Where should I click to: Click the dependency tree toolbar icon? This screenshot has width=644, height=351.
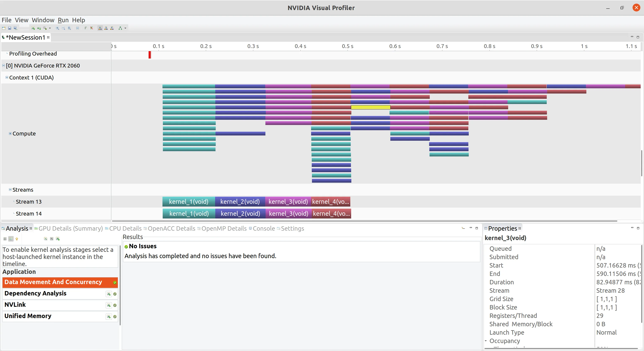point(121,28)
